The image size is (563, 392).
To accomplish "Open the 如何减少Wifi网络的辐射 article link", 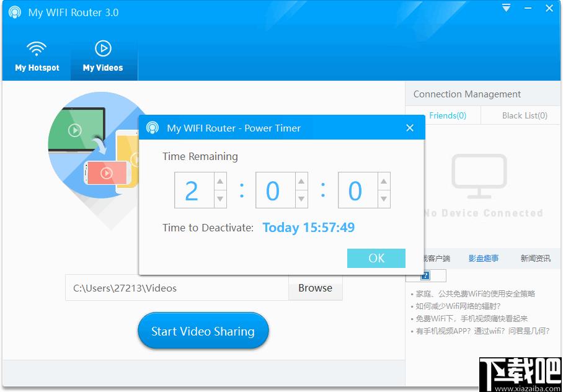I will click(x=458, y=306).
